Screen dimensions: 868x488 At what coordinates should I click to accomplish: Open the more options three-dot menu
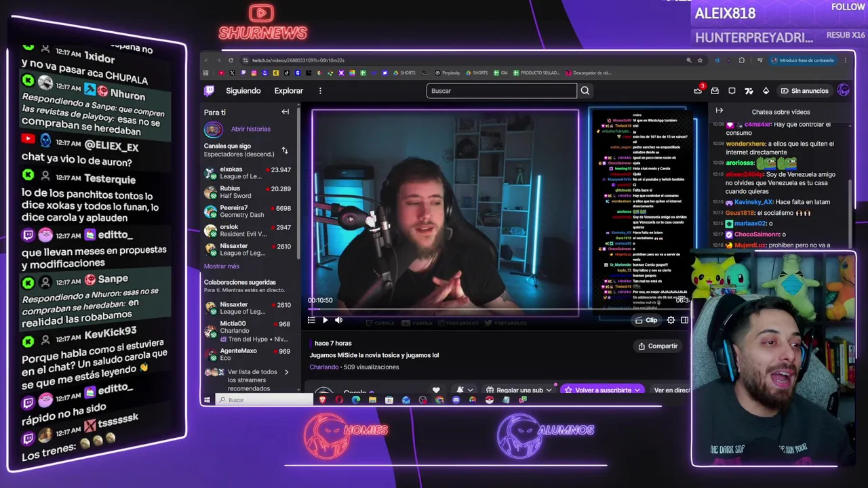(x=320, y=91)
